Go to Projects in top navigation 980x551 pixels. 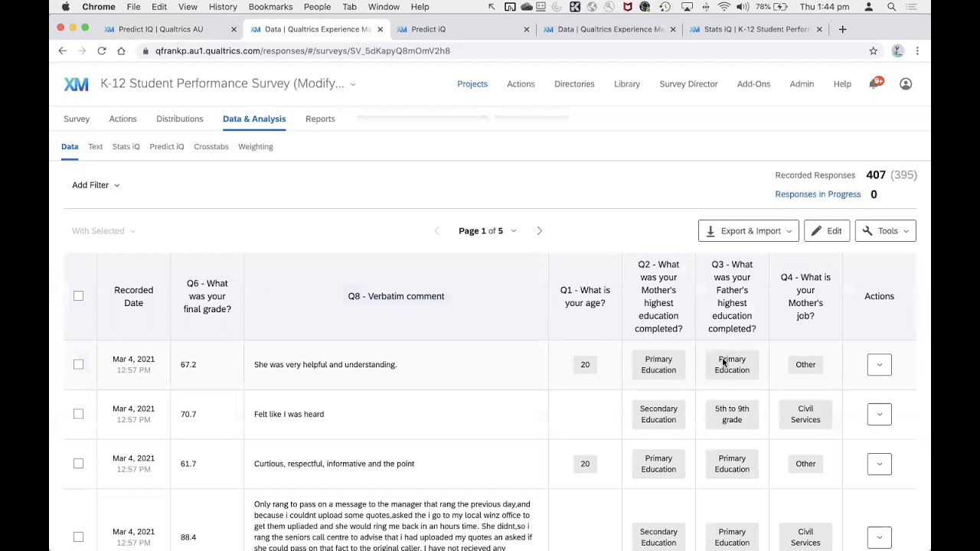coord(472,84)
